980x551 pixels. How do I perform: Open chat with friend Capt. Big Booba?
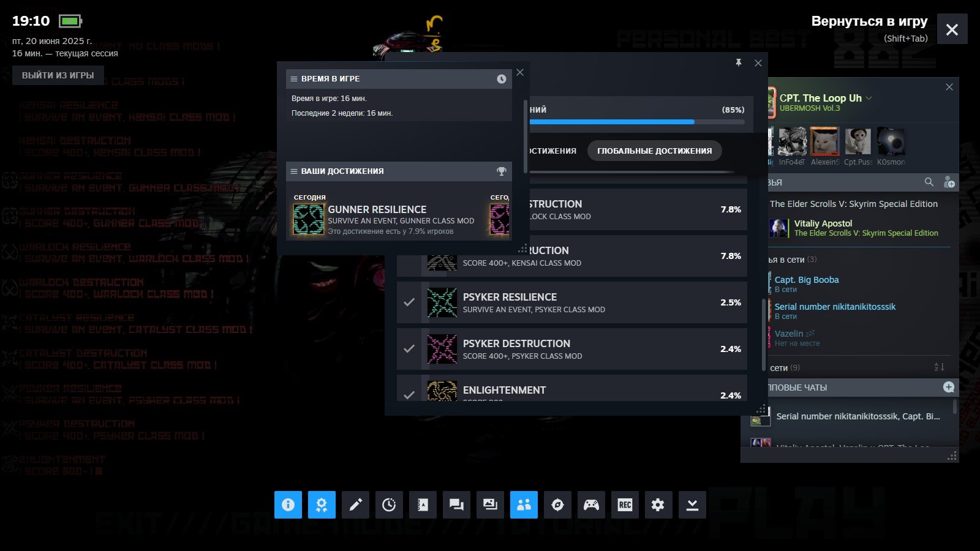click(806, 280)
